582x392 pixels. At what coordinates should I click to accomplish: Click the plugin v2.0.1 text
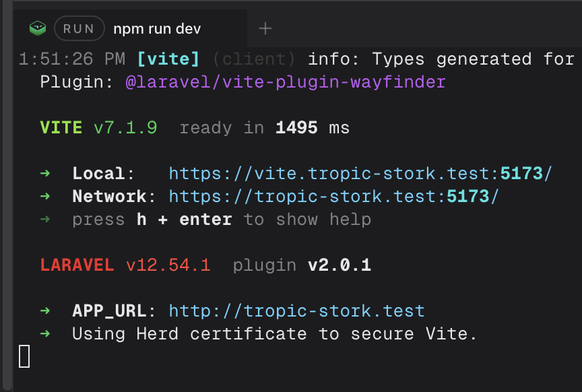pos(302,265)
